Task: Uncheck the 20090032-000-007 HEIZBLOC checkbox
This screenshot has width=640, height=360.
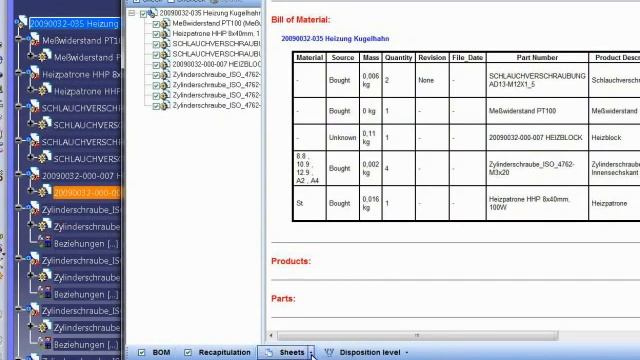Action: 156,65
